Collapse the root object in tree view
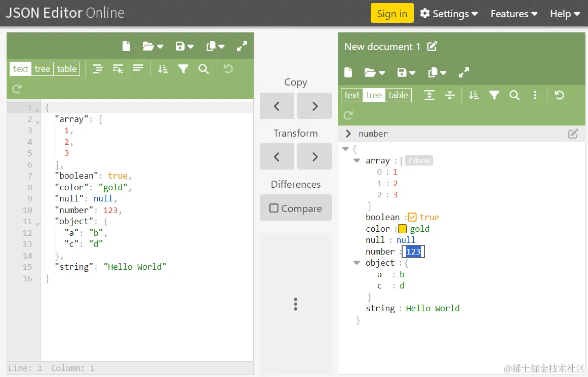 click(346, 149)
